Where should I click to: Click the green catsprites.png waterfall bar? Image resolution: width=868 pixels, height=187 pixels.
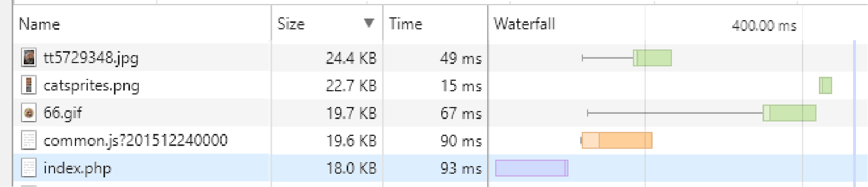tap(825, 86)
